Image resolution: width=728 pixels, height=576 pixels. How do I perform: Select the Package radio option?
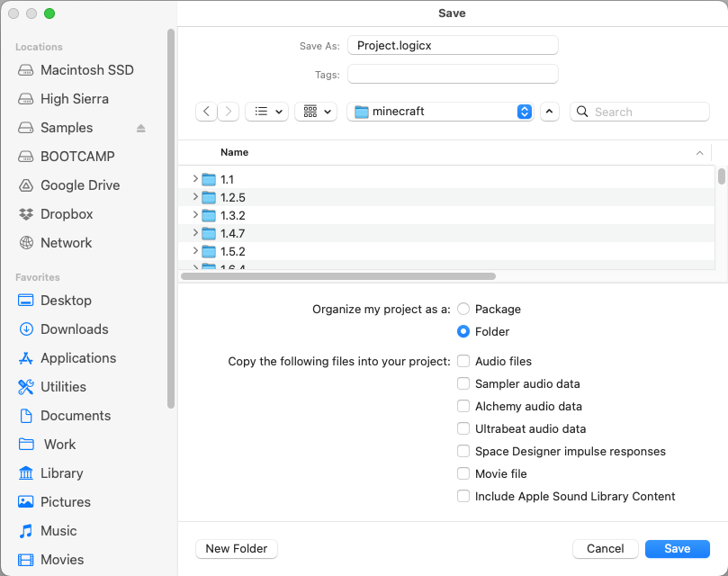(x=463, y=309)
